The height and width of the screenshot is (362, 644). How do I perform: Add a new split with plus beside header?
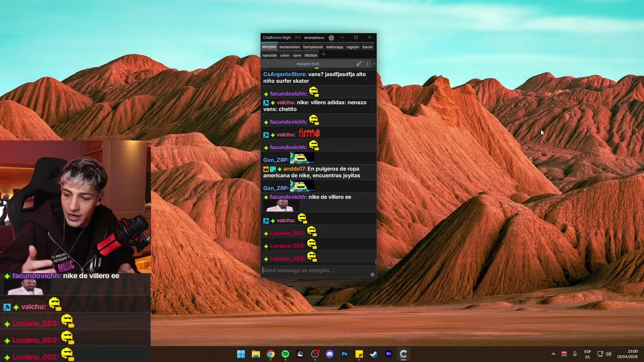point(374,64)
